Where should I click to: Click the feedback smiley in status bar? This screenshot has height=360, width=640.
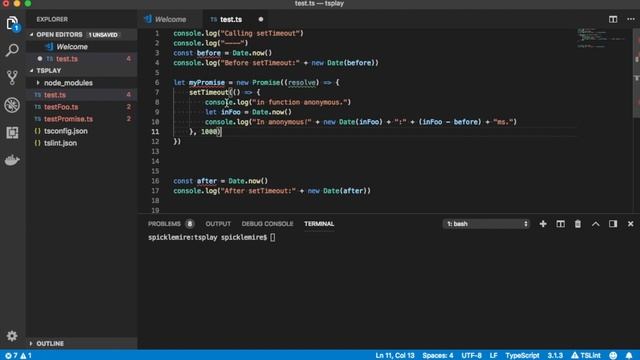(613, 355)
